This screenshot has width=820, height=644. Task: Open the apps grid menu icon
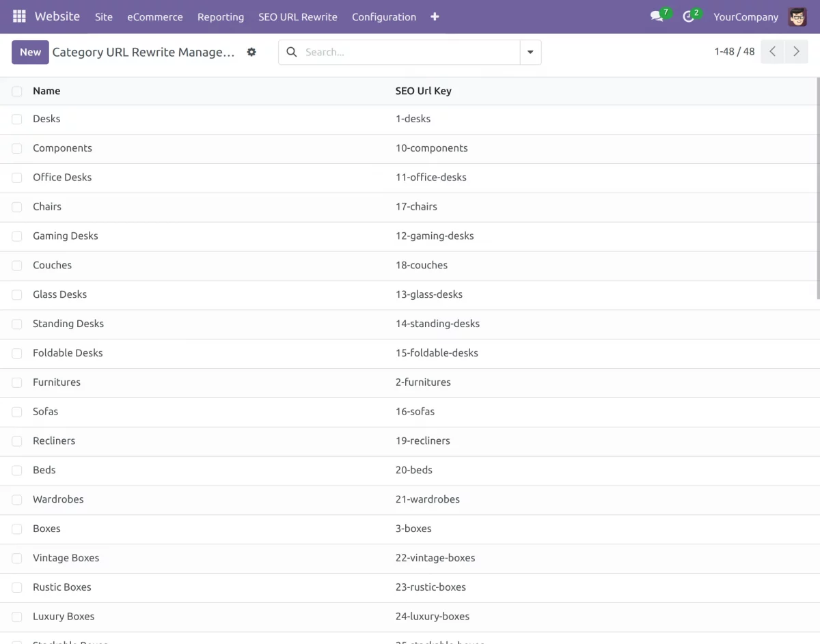pos(18,16)
